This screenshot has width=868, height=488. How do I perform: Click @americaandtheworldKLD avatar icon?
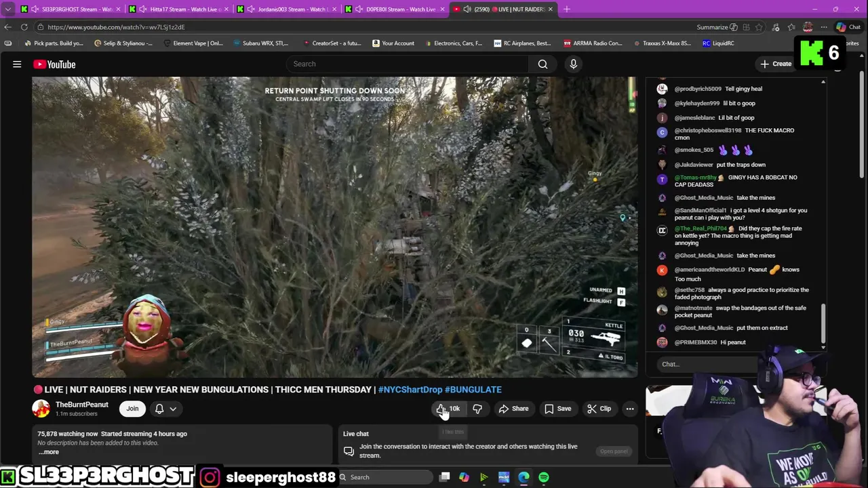point(662,270)
